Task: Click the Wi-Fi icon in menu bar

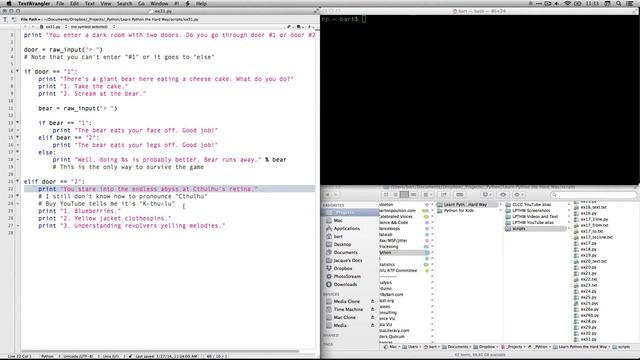Action: tap(567, 3)
